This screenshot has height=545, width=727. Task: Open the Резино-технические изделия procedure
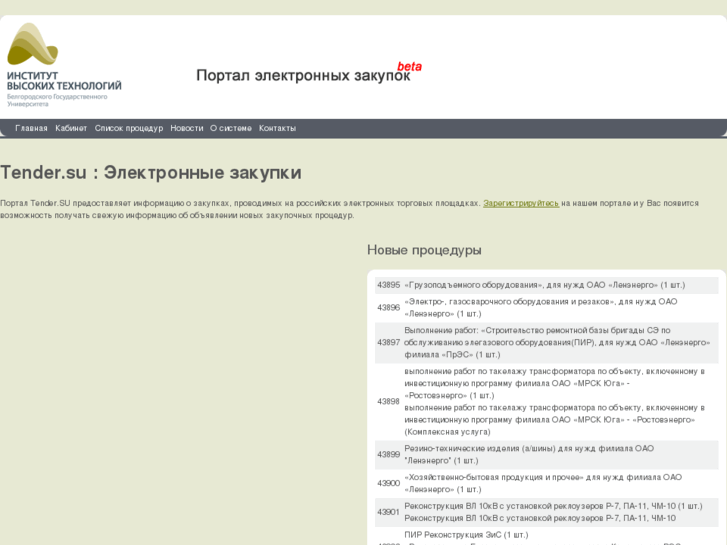(529, 455)
